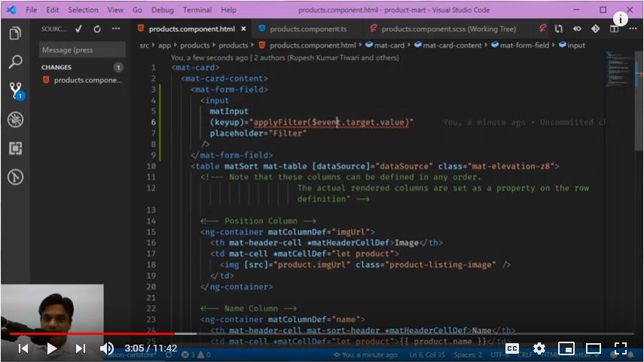644x362 pixels.
Task: Click the commit checkmark in Source Control
Action: 79,29
